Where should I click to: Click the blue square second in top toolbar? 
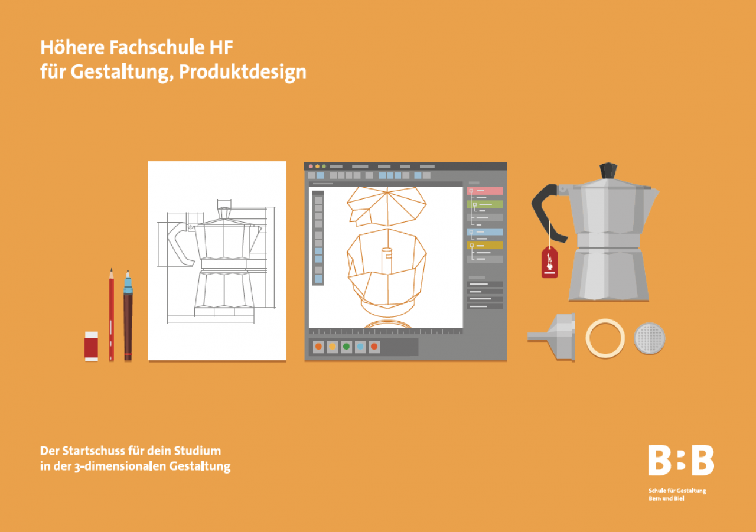tap(320, 175)
